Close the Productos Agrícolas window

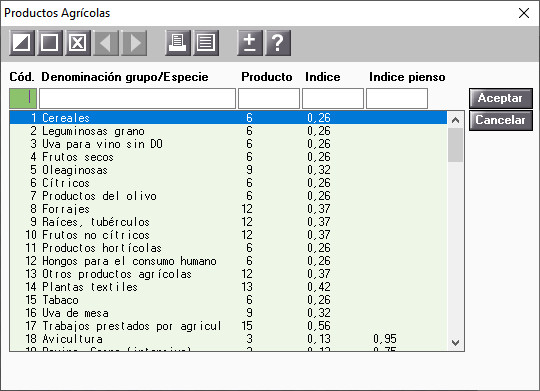524,13
